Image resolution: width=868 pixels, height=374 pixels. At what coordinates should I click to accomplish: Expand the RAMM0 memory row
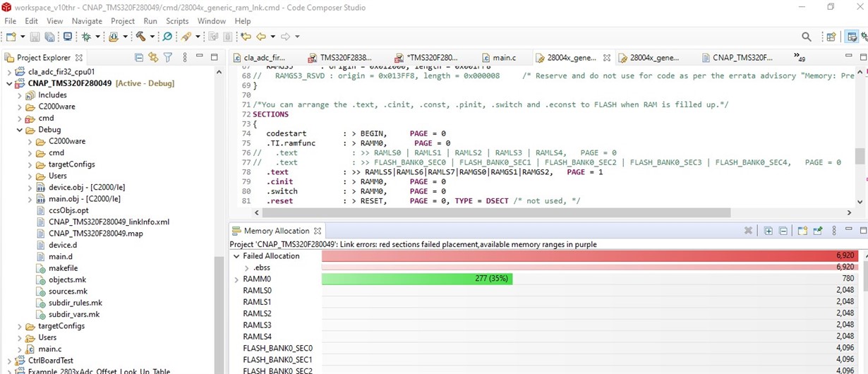(236, 279)
